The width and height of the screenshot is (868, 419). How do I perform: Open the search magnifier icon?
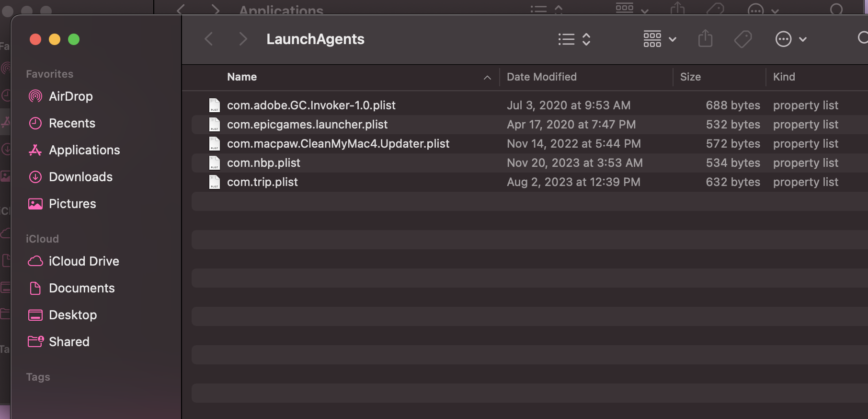tap(862, 38)
